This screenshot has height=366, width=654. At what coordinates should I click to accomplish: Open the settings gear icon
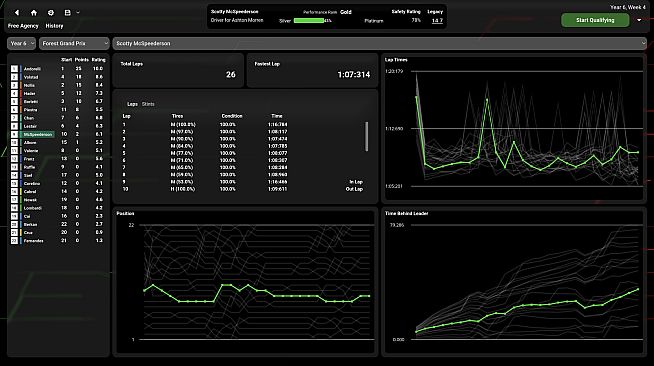point(51,13)
